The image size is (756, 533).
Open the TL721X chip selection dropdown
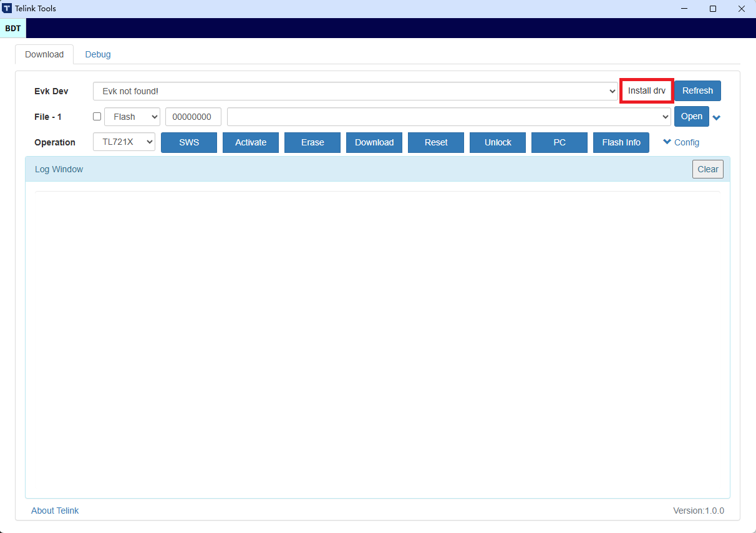(124, 142)
